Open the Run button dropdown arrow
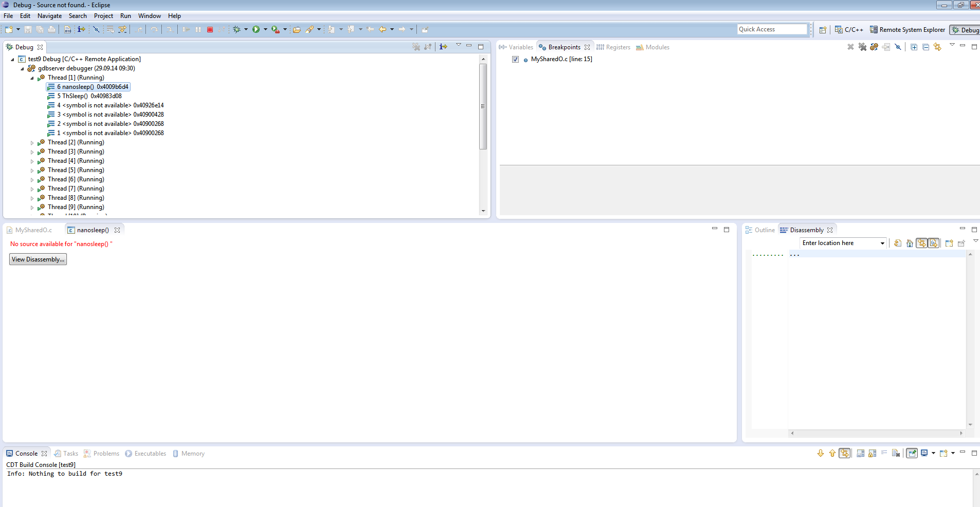The height and width of the screenshot is (507, 980). [x=265, y=30]
